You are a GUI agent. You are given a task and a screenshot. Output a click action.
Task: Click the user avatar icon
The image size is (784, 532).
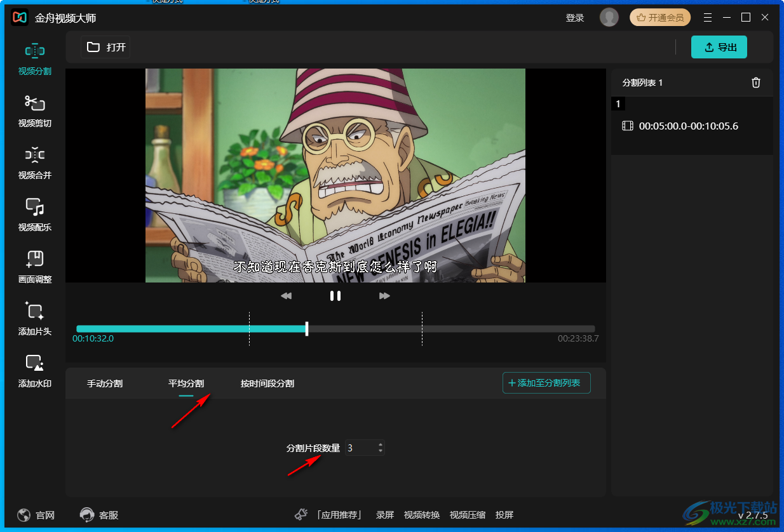(609, 18)
